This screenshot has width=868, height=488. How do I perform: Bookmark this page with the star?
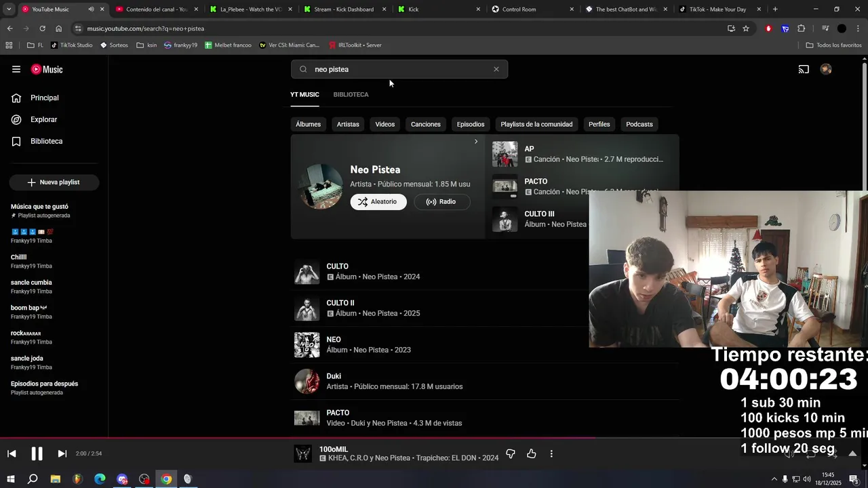pyautogui.click(x=746, y=28)
